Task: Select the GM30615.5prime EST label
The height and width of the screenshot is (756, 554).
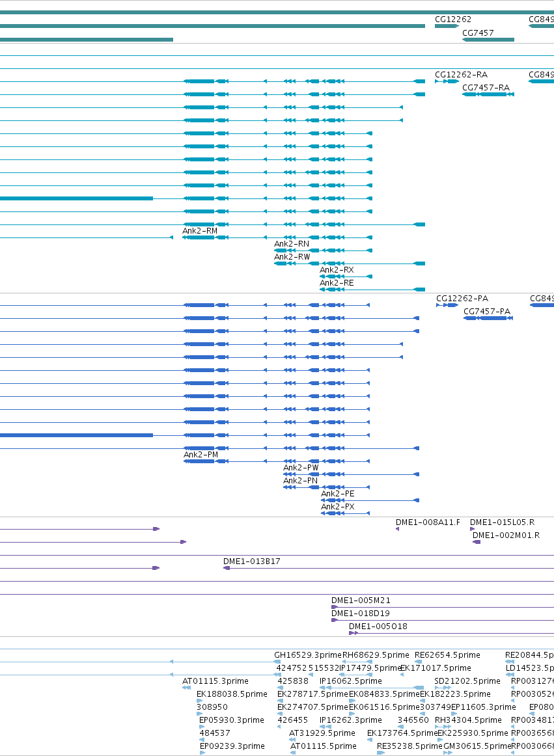Action: point(477,746)
